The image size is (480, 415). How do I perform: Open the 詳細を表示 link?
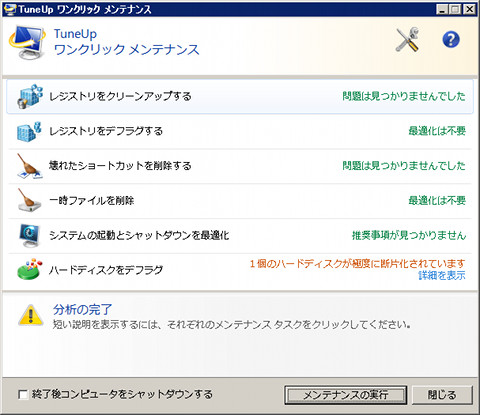click(x=442, y=276)
